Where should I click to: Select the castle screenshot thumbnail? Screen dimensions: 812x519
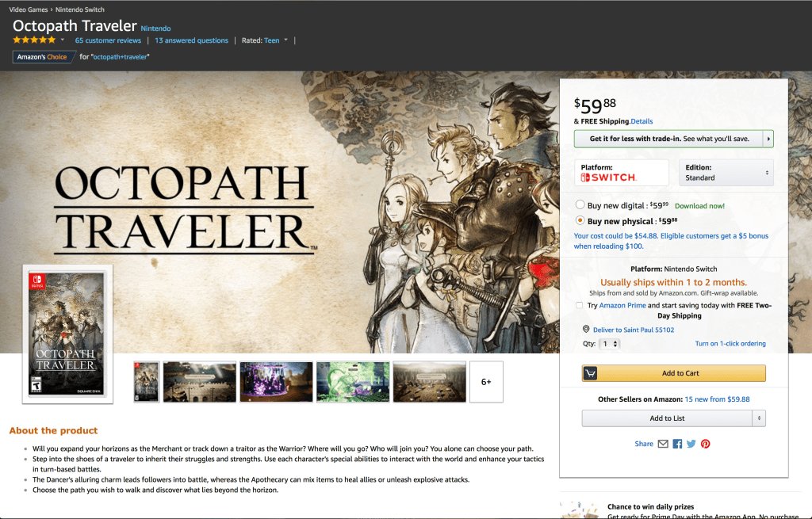point(199,382)
